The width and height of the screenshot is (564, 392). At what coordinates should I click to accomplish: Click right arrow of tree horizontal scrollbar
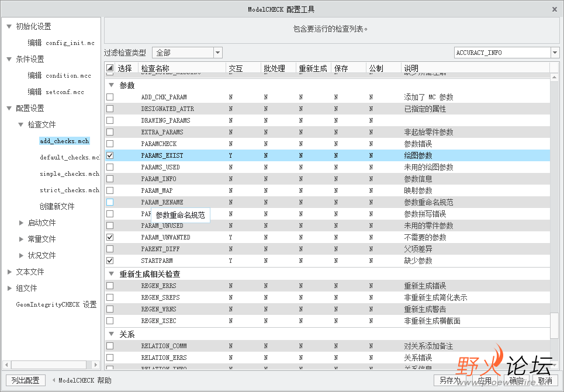95,365
